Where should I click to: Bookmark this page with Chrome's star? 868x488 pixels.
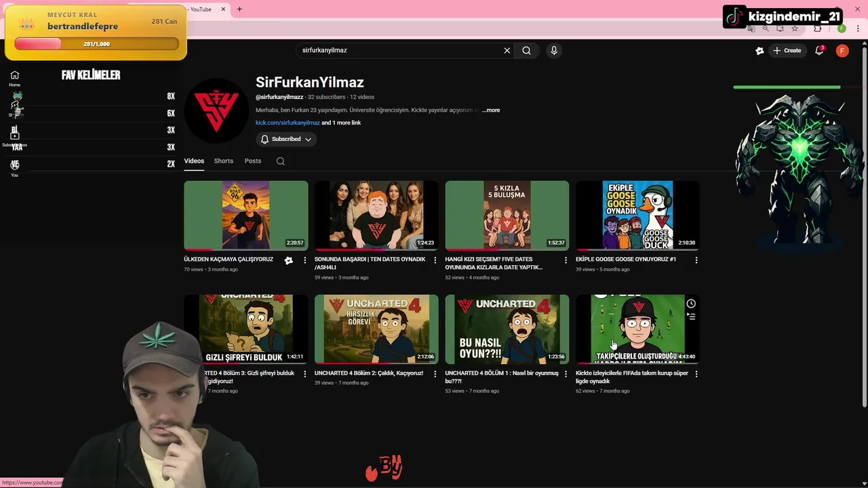pos(795,28)
